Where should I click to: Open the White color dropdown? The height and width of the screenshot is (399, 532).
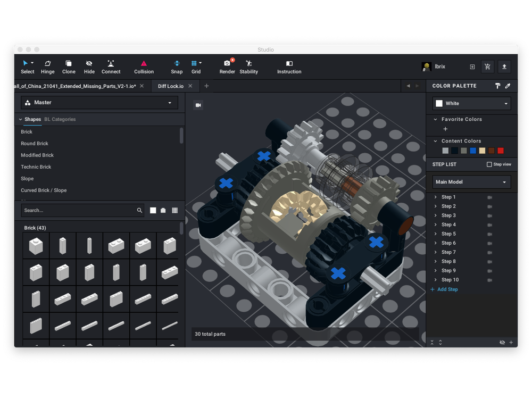tap(471, 103)
